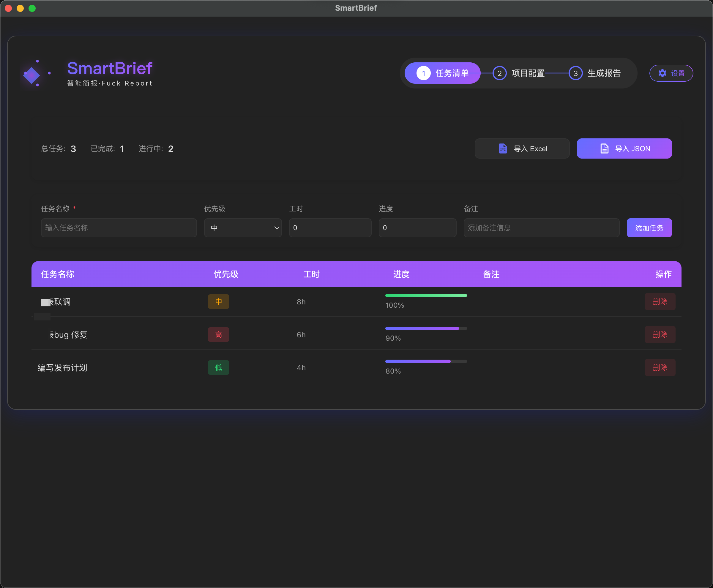Delete the 编写发布计划 task
Viewport: 713px width, 588px height.
[660, 368]
